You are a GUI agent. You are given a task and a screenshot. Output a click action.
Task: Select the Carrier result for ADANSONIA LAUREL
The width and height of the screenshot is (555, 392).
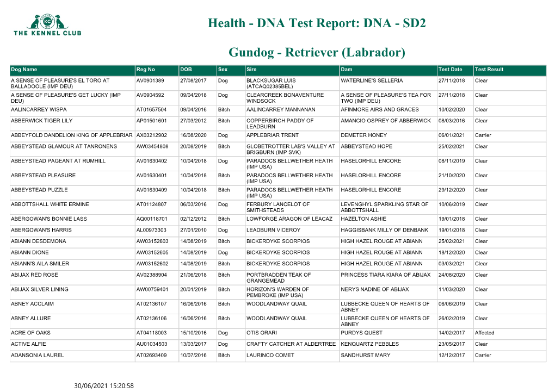[x=483, y=355]
